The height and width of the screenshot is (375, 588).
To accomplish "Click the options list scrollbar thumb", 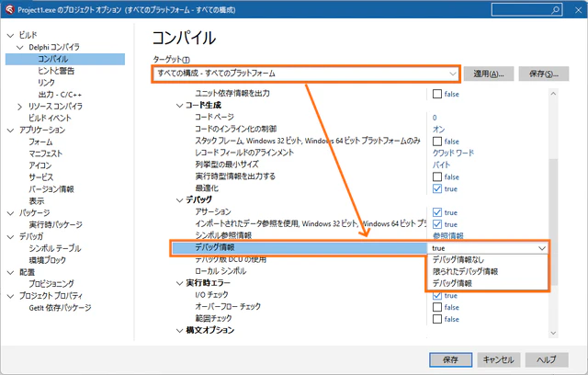I will [x=553, y=222].
